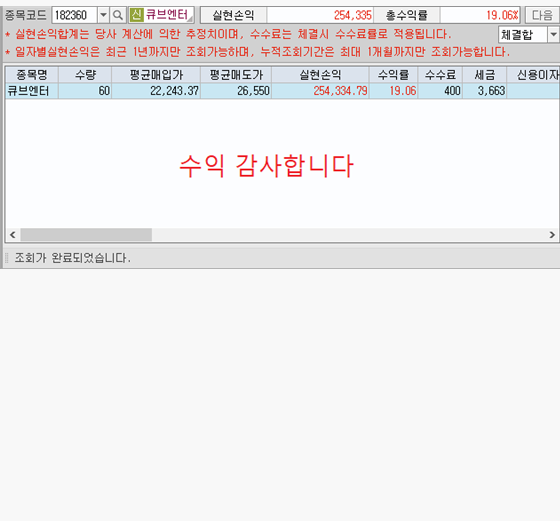The width and height of the screenshot is (560, 521).
Task: Sort by 수량 column header
Action: pyautogui.click(x=85, y=75)
